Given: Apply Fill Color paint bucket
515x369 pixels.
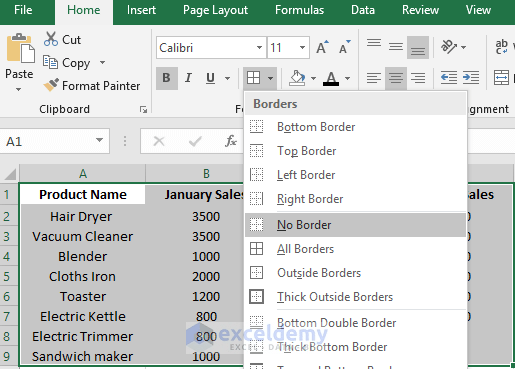Looking at the screenshot, I should click(297, 78).
